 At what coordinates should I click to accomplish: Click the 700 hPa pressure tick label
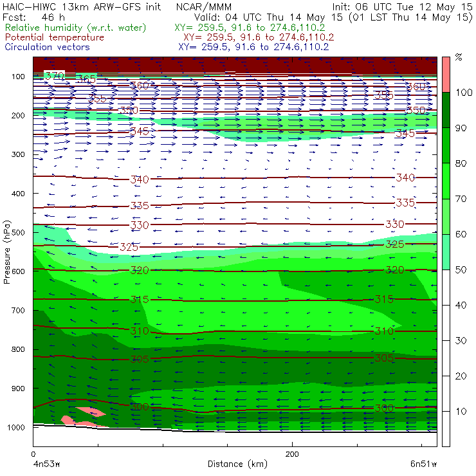(18, 310)
